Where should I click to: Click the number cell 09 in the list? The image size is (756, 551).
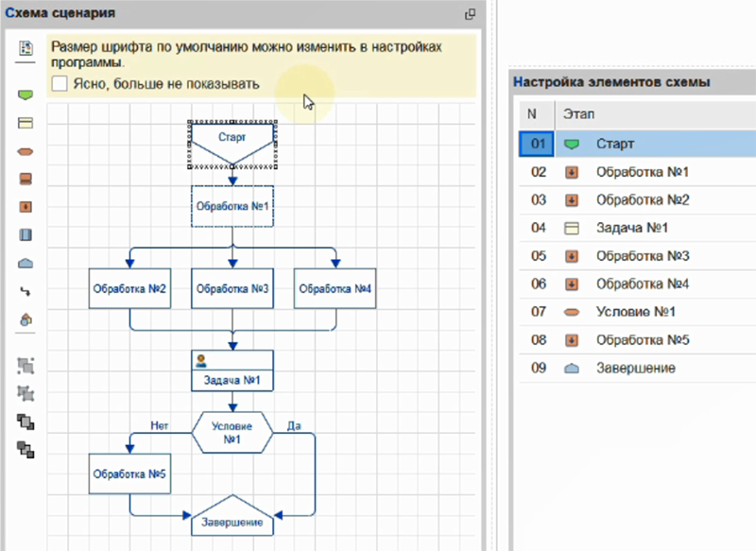(538, 369)
